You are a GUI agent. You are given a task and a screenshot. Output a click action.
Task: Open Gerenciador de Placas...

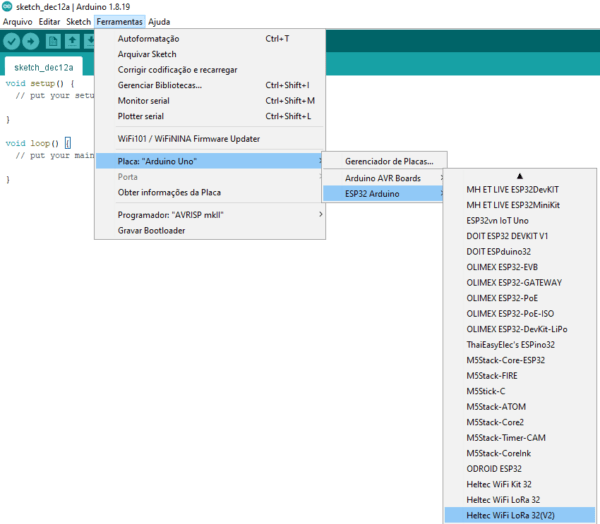(384, 161)
